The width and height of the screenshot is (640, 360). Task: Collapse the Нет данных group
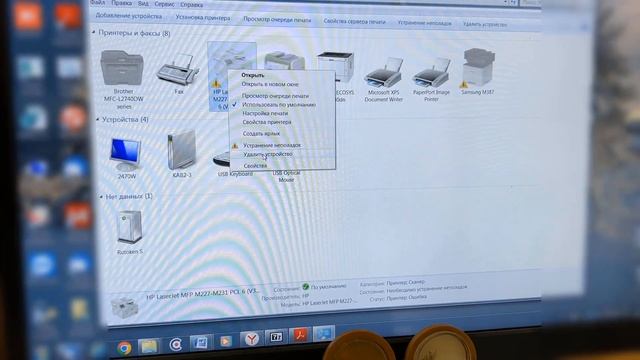coord(101,197)
